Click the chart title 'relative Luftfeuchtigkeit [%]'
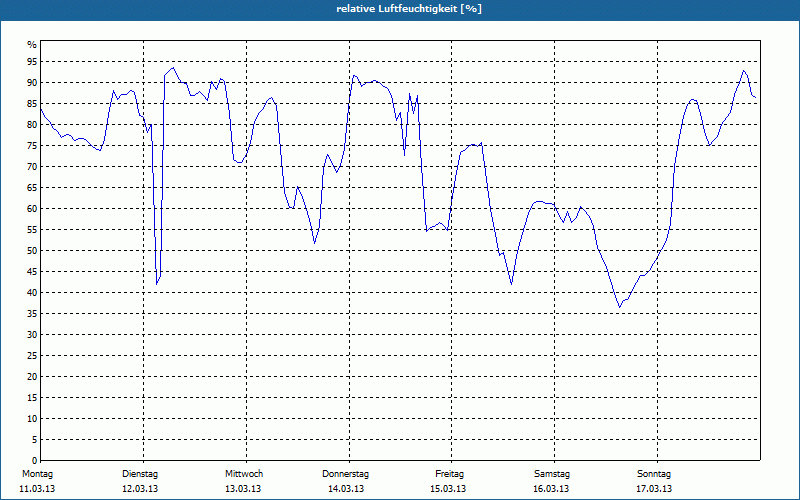Viewport: 800px width, 500px height. click(409, 9)
